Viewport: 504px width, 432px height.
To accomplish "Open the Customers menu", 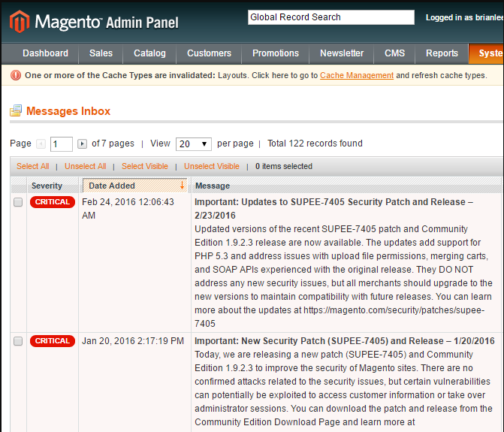I will pyautogui.click(x=209, y=53).
